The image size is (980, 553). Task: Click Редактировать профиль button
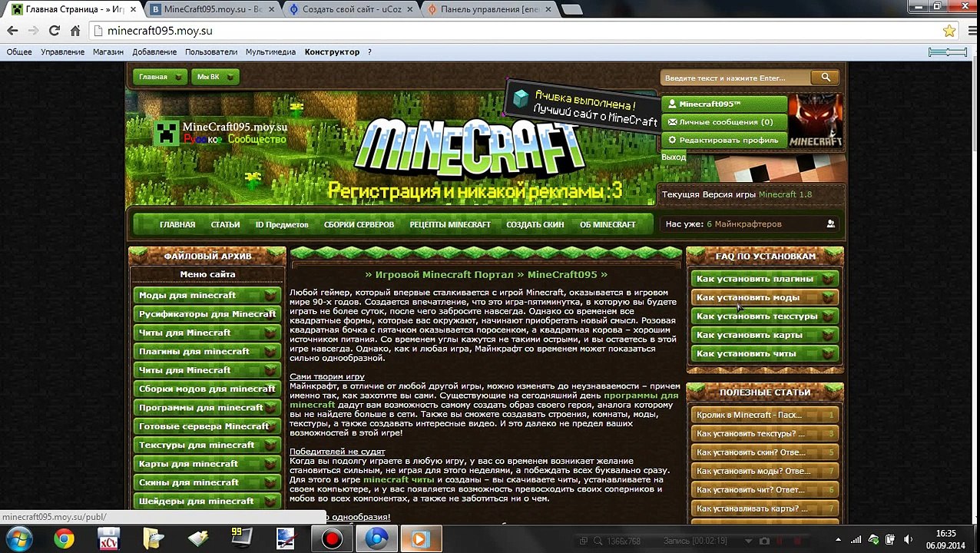(x=724, y=141)
